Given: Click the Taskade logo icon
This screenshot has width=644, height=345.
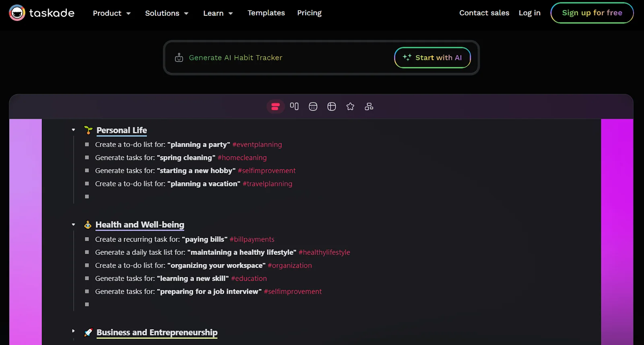Looking at the screenshot, I should [17, 13].
